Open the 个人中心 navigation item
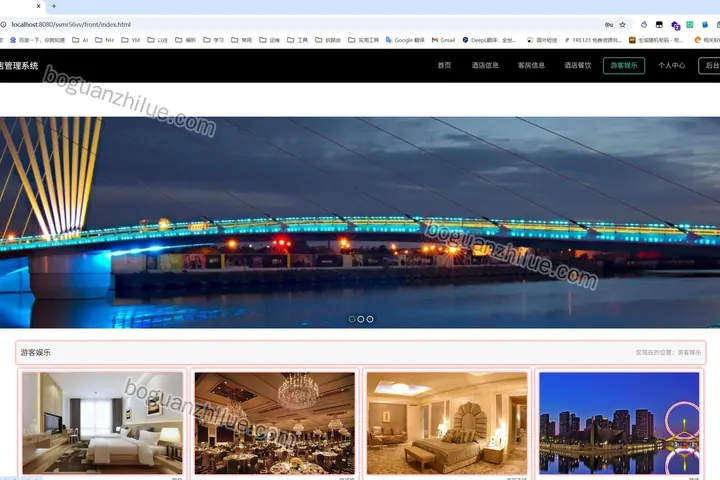Screen dimensions: 720x480 click(671, 65)
